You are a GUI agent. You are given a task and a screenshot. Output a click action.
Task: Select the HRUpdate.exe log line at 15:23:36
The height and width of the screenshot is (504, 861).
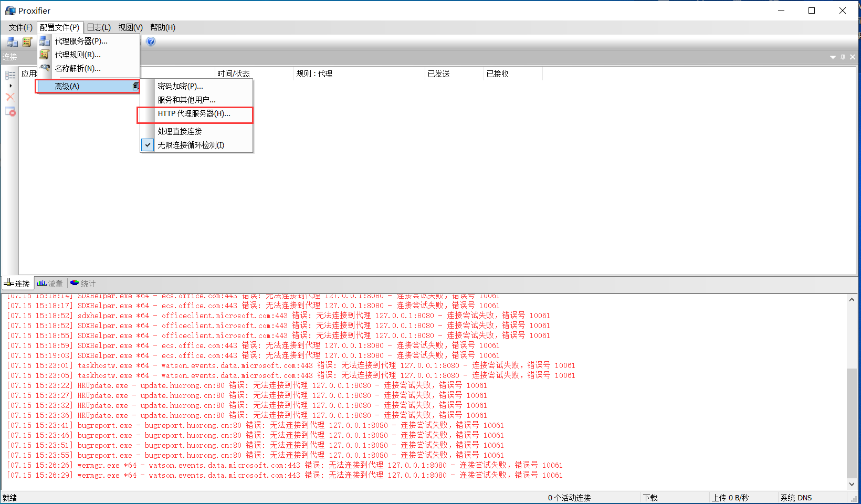pos(247,415)
